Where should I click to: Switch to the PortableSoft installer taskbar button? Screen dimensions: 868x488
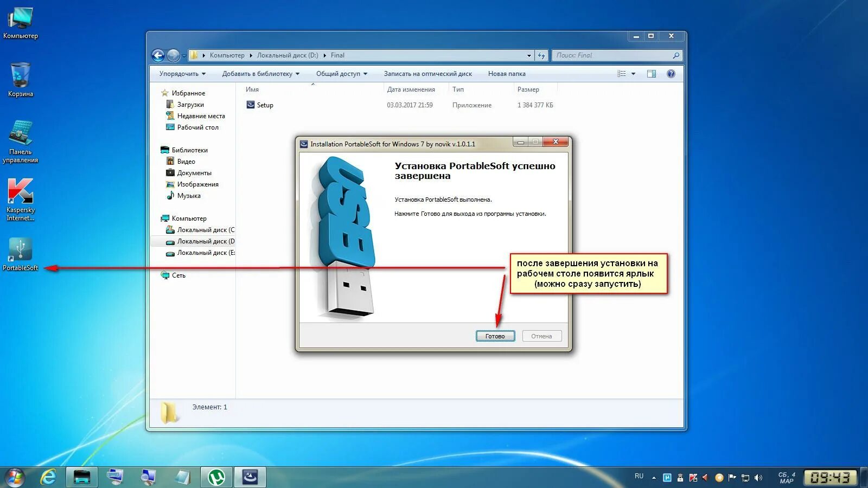pyautogui.click(x=250, y=477)
